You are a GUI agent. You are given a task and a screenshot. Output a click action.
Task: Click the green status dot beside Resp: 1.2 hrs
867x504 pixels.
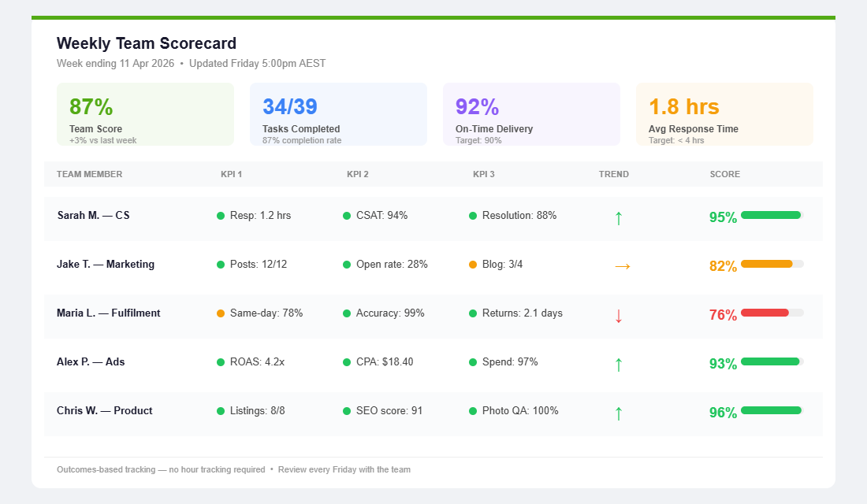coord(219,214)
